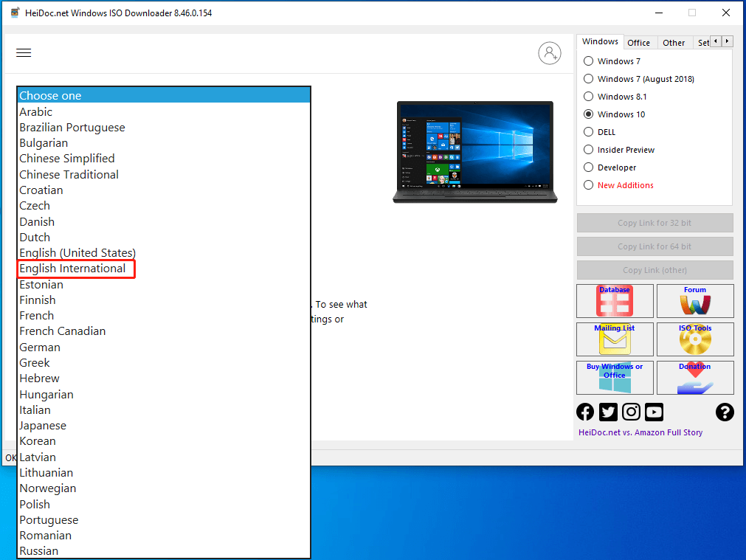746x560 pixels.
Task: Pick Estonian in the language list
Action: 164,285
